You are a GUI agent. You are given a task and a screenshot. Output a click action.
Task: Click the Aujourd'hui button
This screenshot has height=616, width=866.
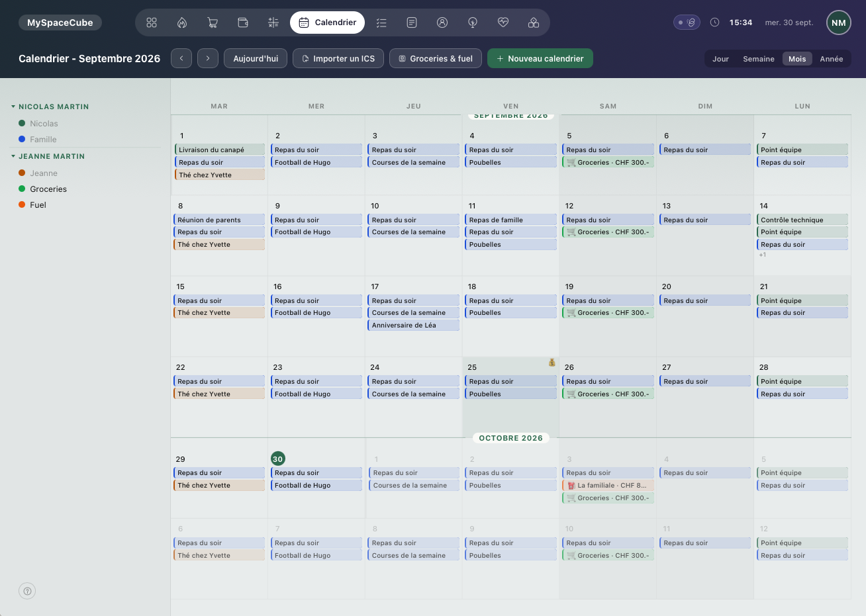256,58
